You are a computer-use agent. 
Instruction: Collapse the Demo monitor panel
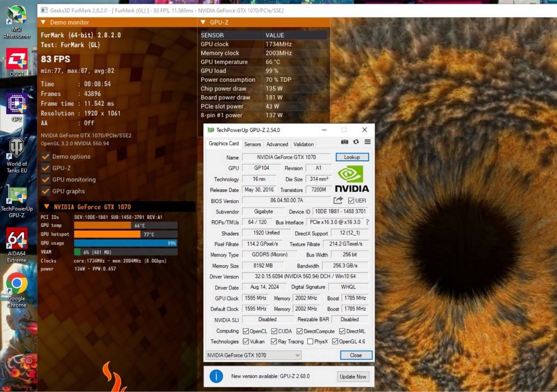click(43, 22)
